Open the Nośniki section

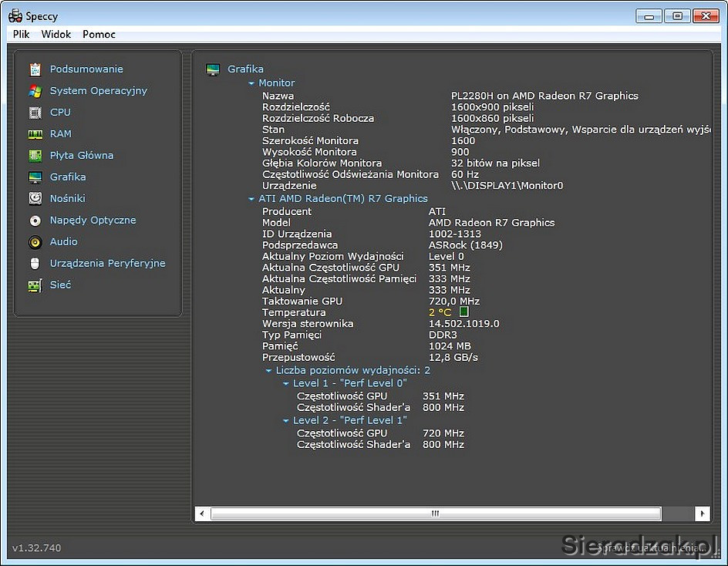[x=68, y=198]
